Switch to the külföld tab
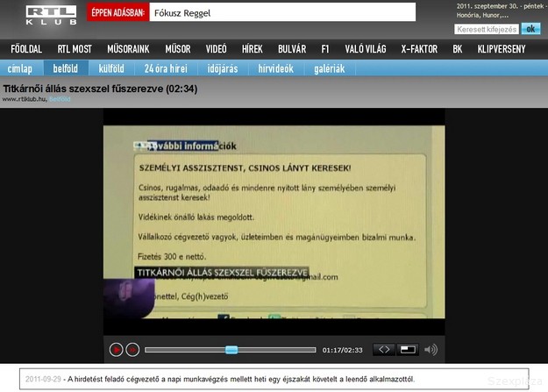 click(x=111, y=68)
